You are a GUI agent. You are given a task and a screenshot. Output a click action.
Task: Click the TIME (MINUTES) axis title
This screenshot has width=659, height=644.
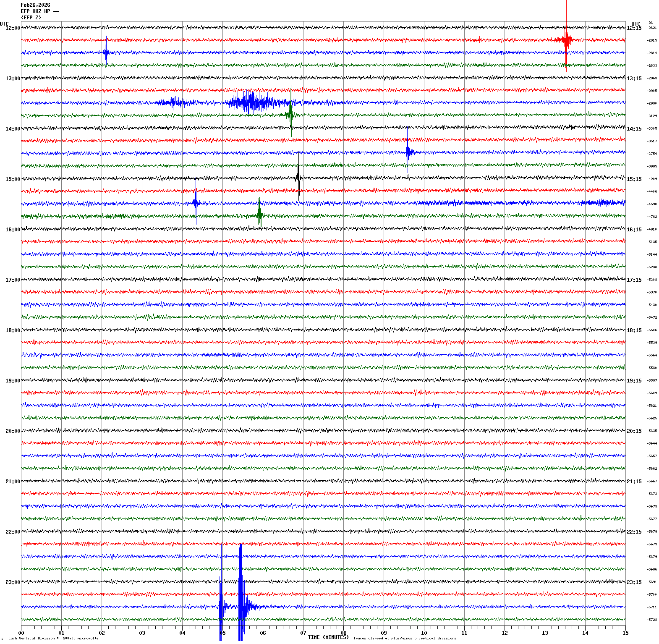click(328, 637)
